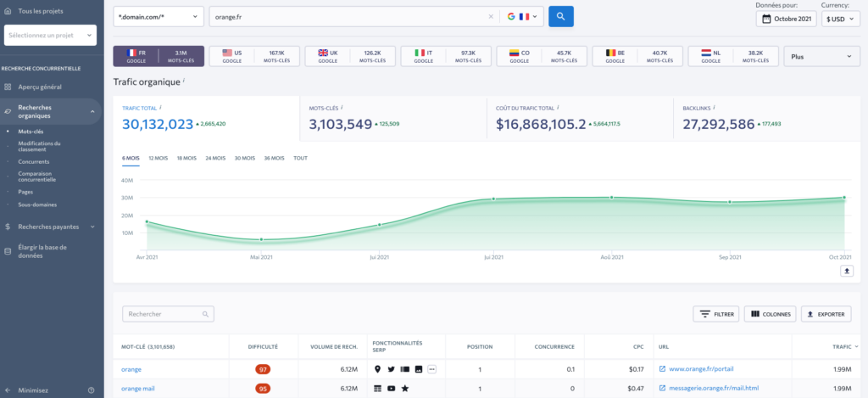Click the COLONNES button
868x398 pixels.
[x=770, y=314]
